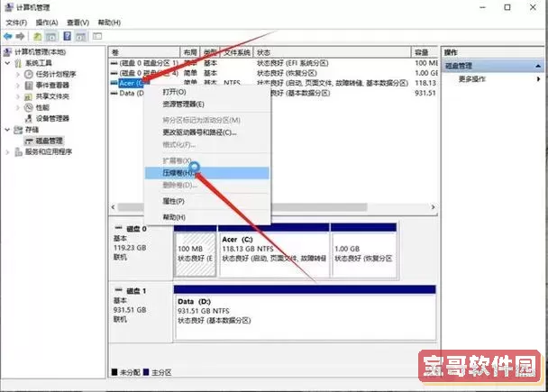Screen dimensions: 548x392
Task: Expand the 性能 tree node
Action: click(x=18, y=107)
